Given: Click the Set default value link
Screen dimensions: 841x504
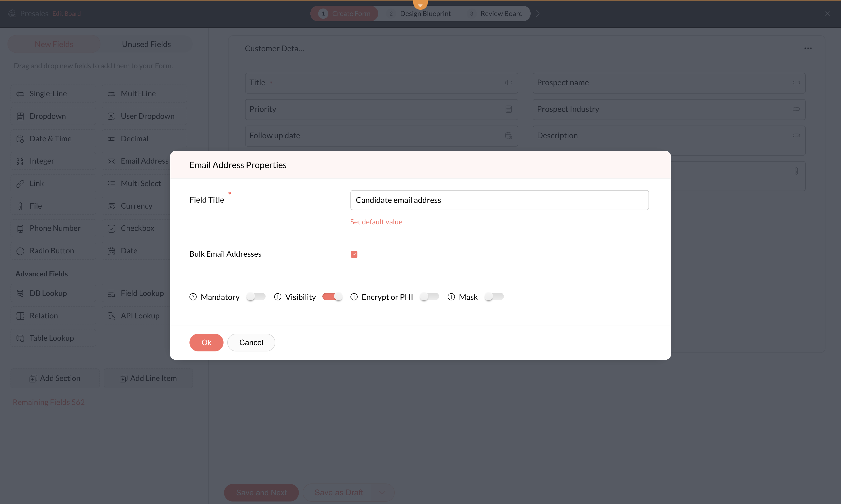Looking at the screenshot, I should pyautogui.click(x=376, y=222).
